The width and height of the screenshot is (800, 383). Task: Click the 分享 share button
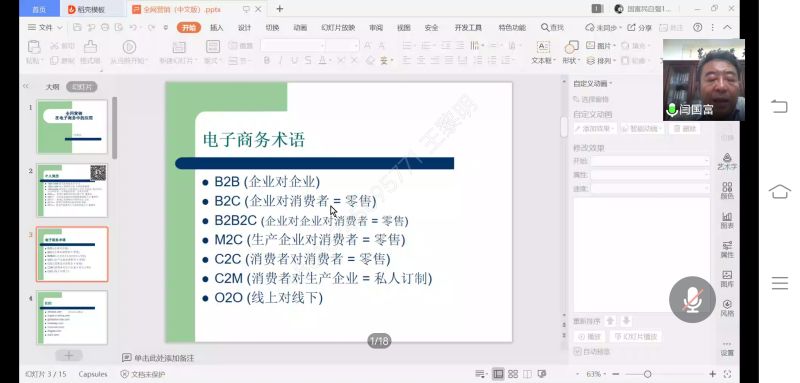pos(640,28)
